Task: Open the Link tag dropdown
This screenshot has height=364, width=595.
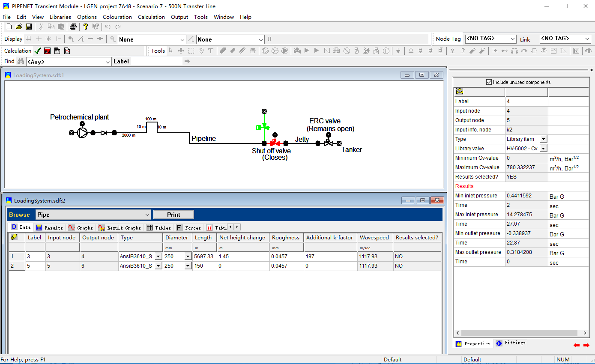Action: [x=587, y=39]
